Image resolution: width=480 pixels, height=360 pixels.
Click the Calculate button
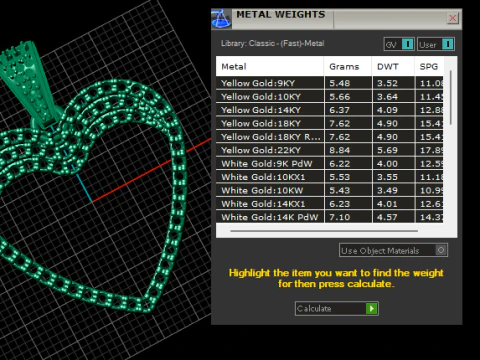pyautogui.click(x=337, y=309)
